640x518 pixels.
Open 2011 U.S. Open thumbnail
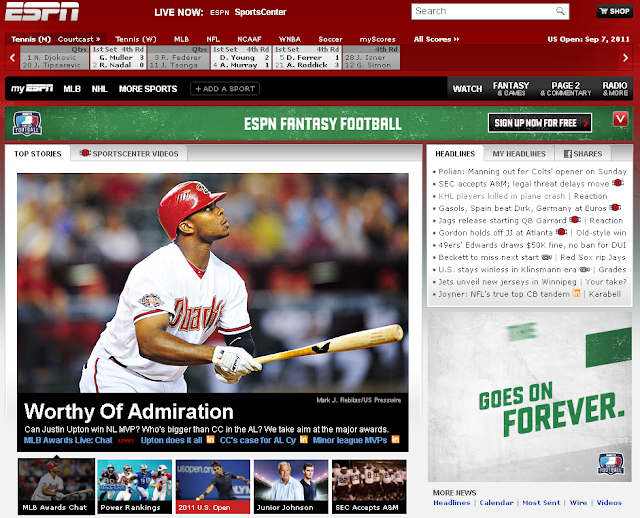[x=213, y=486]
